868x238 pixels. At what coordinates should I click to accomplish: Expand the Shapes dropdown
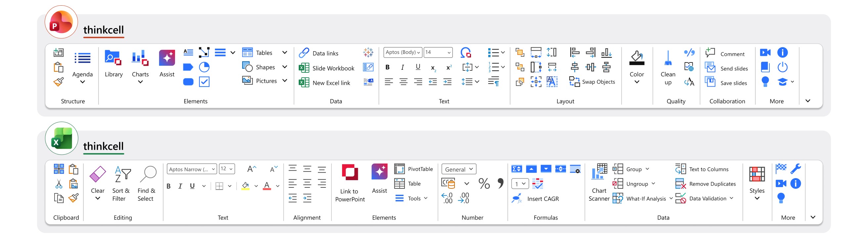point(285,67)
